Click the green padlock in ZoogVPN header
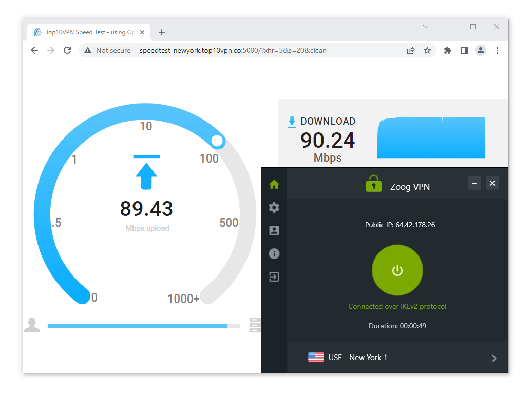This screenshot has height=395, width=532. 373,183
